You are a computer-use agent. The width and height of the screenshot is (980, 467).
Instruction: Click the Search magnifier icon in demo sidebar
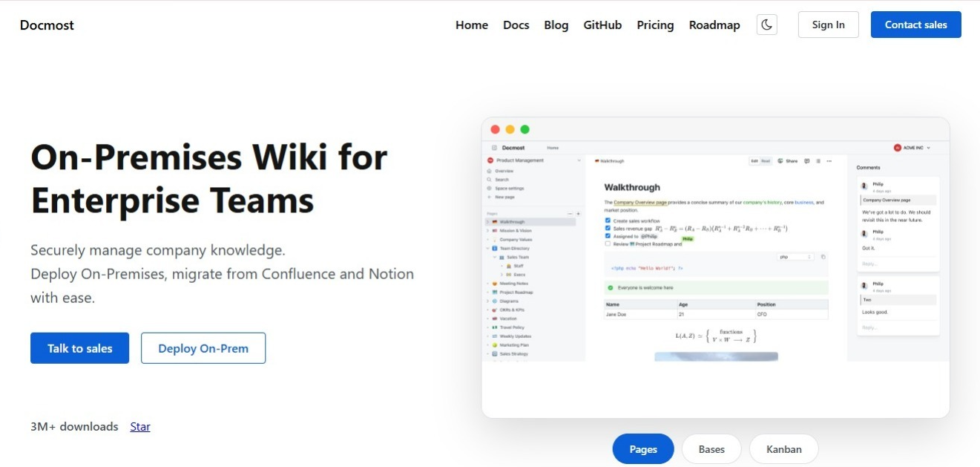pos(489,180)
